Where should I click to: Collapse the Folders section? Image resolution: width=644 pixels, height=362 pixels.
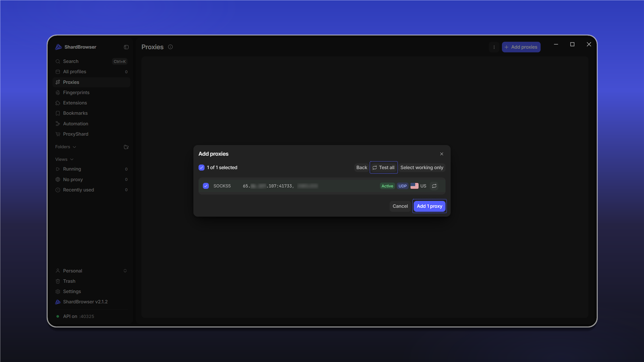[x=66, y=147]
